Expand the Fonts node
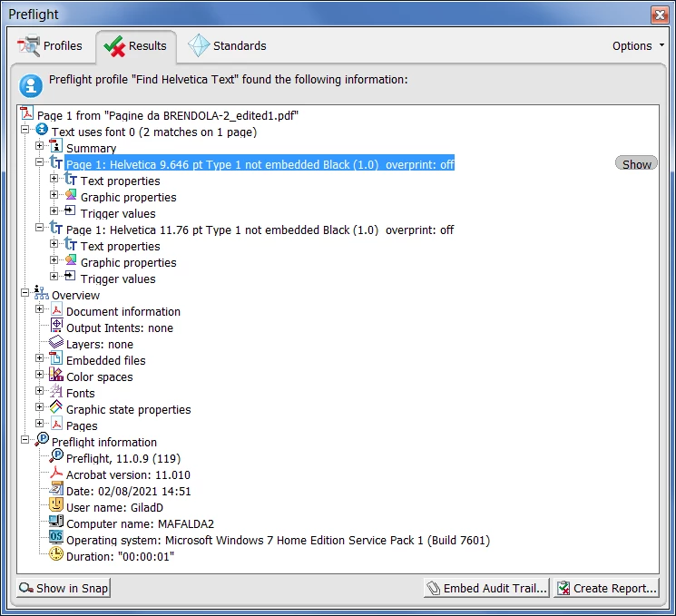Viewport: 676px width, 616px height. pyautogui.click(x=39, y=390)
